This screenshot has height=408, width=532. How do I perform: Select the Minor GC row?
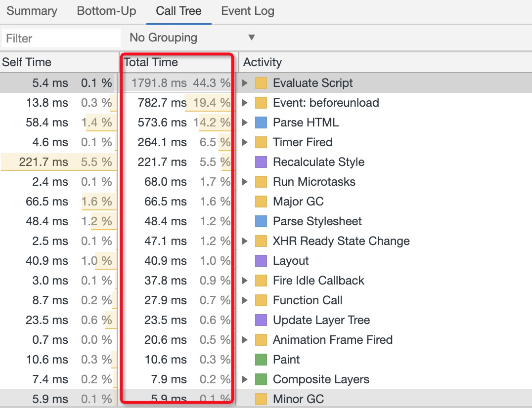[298, 399]
